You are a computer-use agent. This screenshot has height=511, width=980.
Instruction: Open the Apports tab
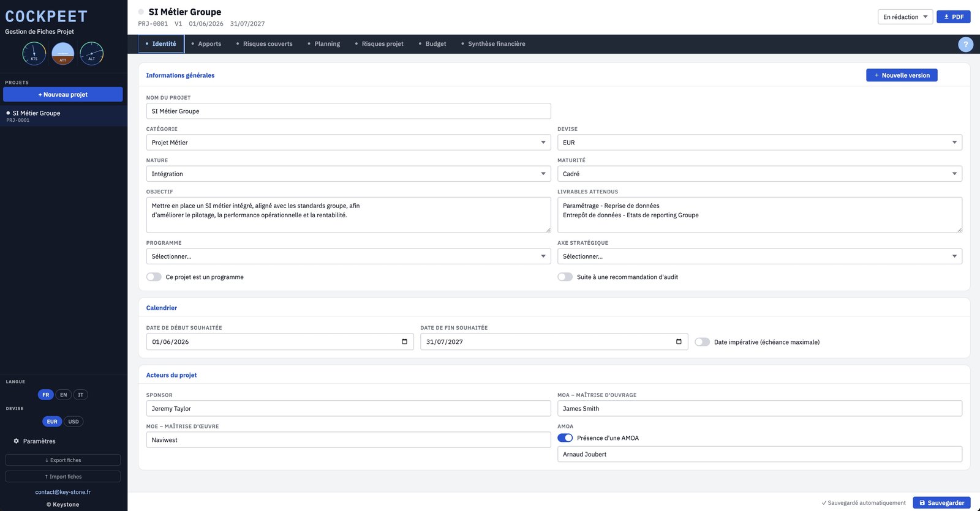(x=206, y=44)
